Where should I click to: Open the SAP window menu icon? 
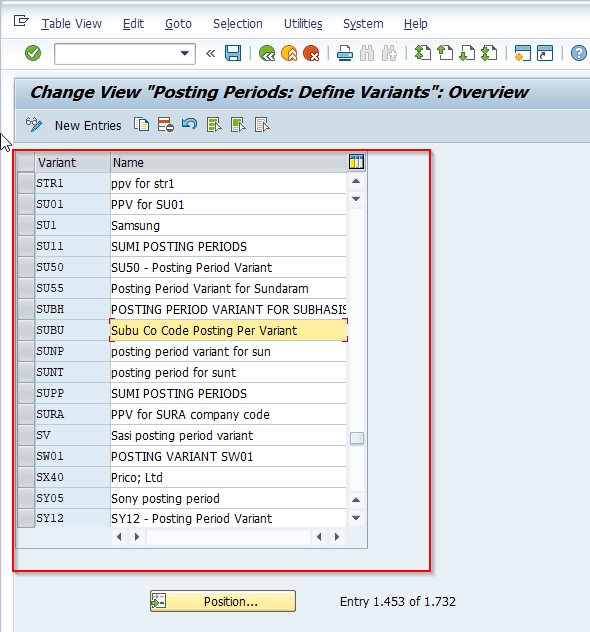click(21, 21)
